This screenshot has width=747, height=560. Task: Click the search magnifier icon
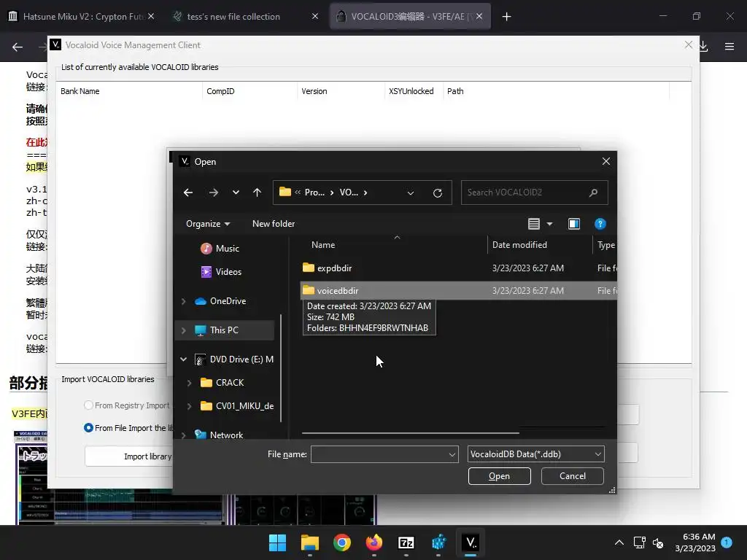click(x=593, y=192)
